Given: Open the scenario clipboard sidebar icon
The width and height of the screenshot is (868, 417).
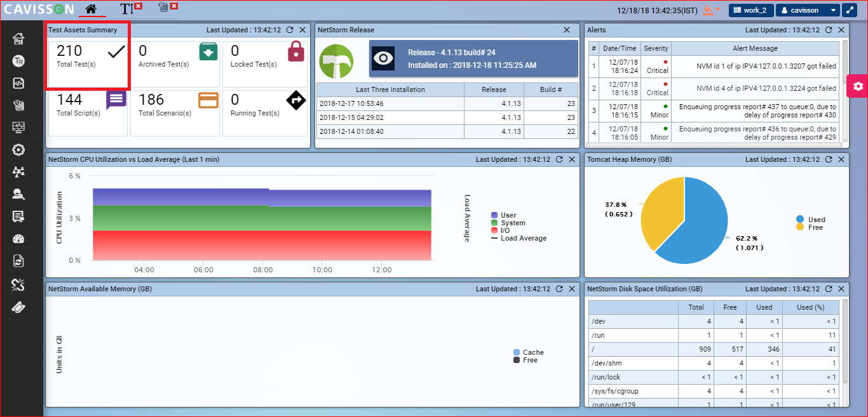Looking at the screenshot, I should (x=18, y=105).
